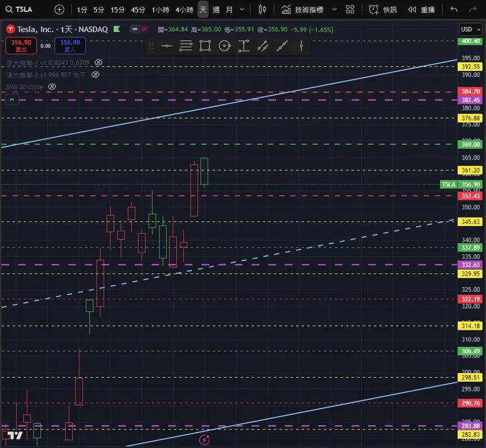Start bar replay with 重播
This screenshot has width=486, height=448.
(x=421, y=10)
